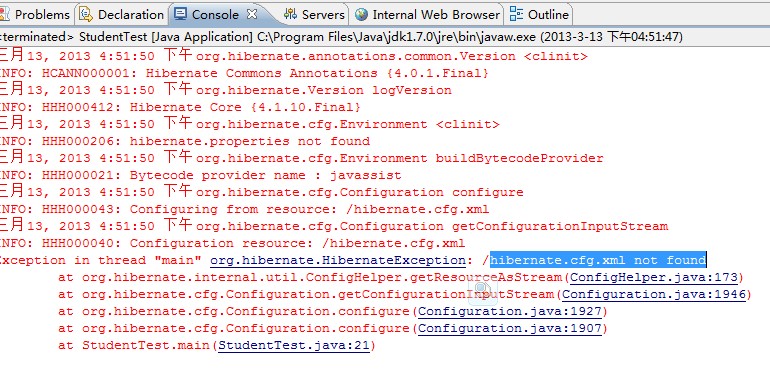The width and height of the screenshot is (770, 372).
Task: Open the Configuration.java:1907 link
Action: [x=510, y=328]
